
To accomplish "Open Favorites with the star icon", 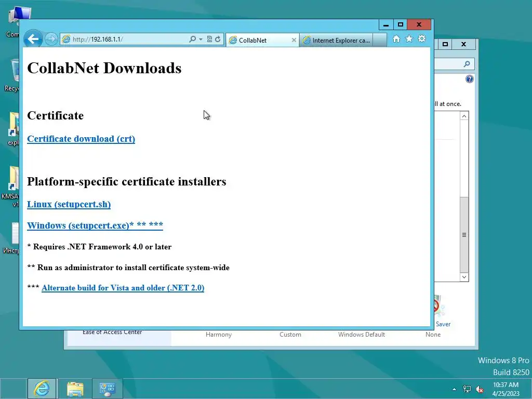I will [409, 39].
